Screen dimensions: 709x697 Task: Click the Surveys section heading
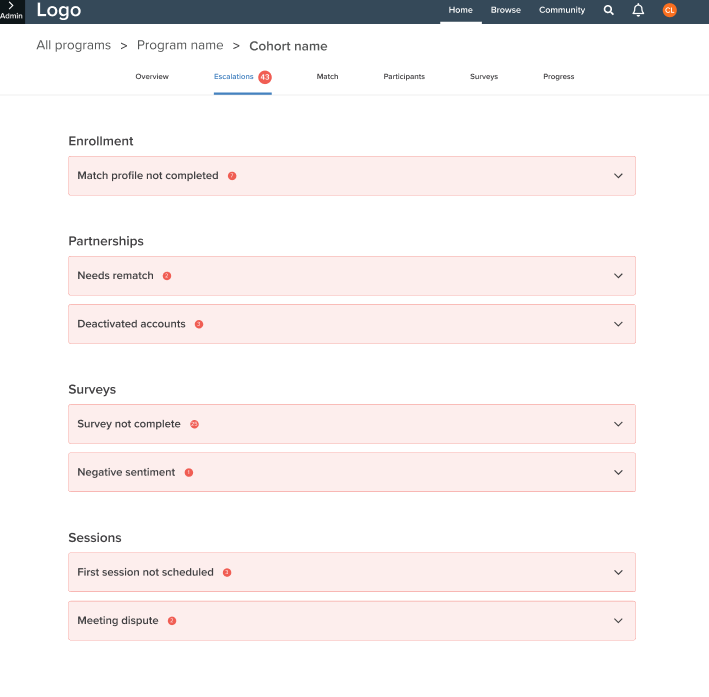tap(92, 389)
